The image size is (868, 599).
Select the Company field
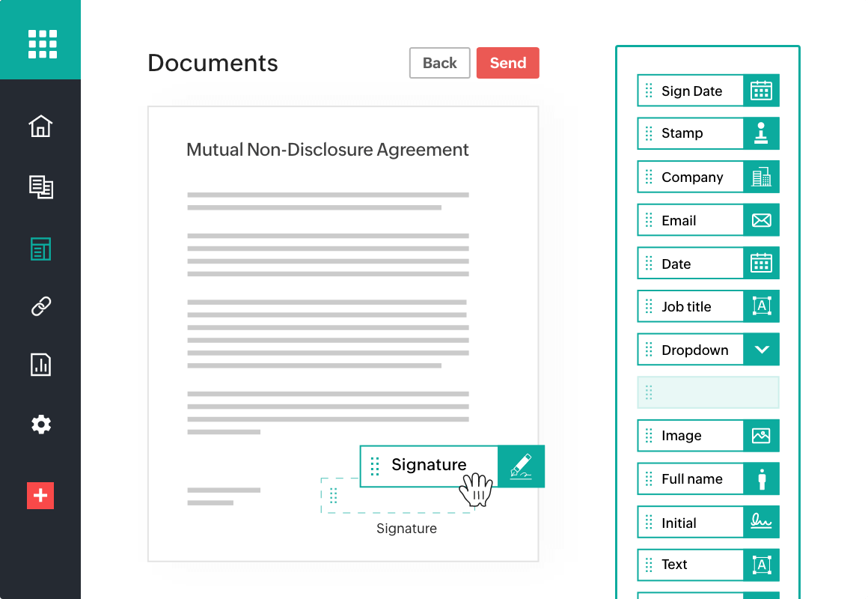coord(708,177)
